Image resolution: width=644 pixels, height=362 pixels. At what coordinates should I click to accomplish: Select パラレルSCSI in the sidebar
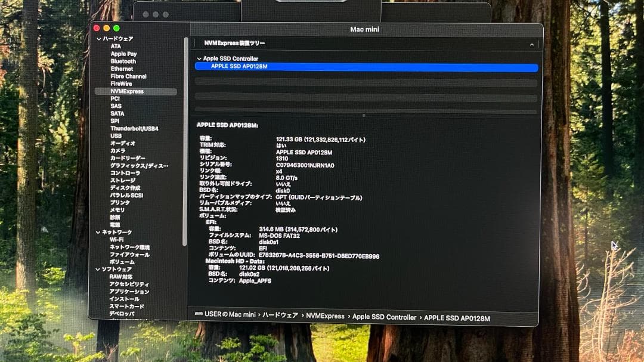coord(126,196)
